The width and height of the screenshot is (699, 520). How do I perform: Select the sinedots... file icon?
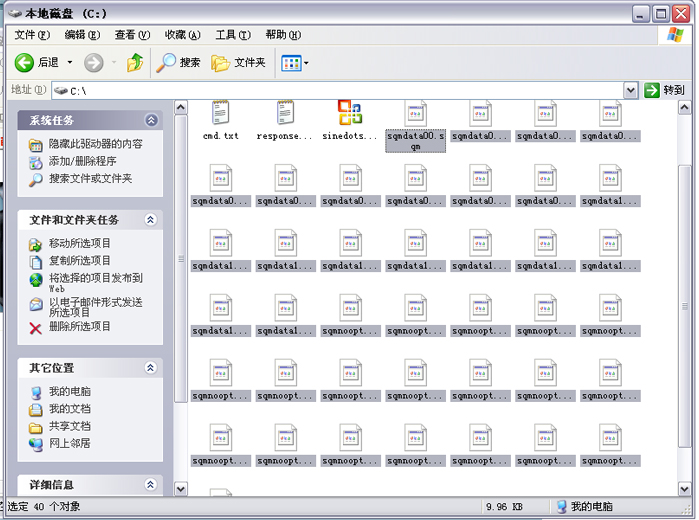pyautogui.click(x=350, y=112)
